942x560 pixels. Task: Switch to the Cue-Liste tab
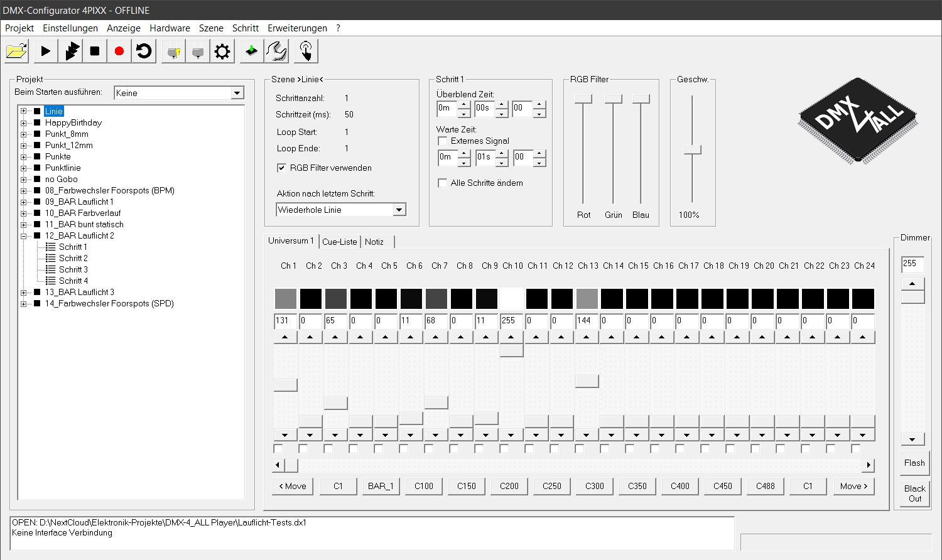340,242
